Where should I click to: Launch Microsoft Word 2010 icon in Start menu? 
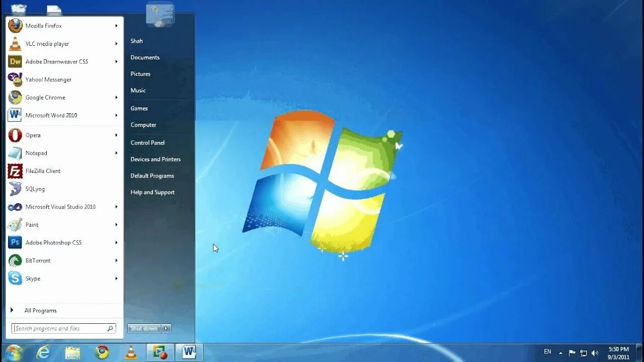[x=15, y=115]
